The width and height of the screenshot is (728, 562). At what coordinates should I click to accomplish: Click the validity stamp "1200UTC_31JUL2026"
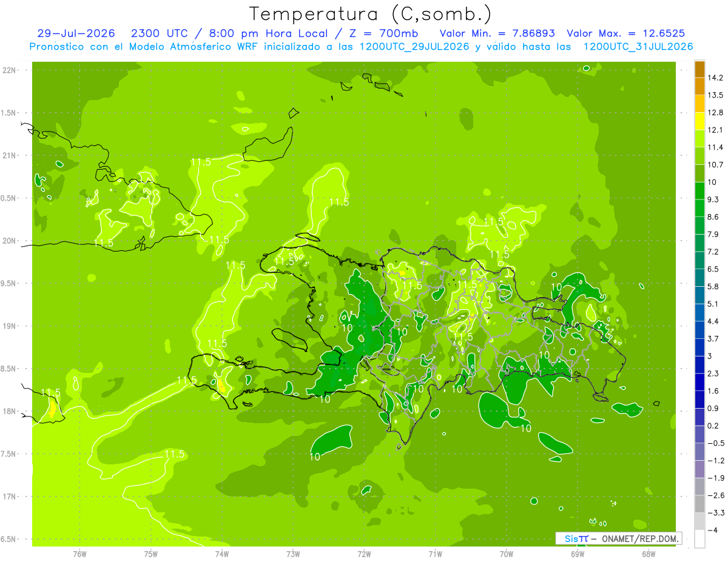(638, 47)
